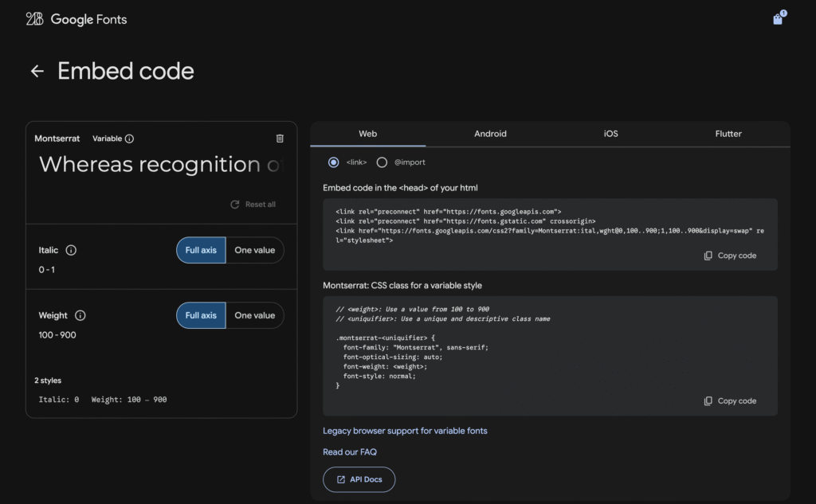Screen dimensions: 816x504
Task: Switch to the Android tab
Action: pos(490,134)
